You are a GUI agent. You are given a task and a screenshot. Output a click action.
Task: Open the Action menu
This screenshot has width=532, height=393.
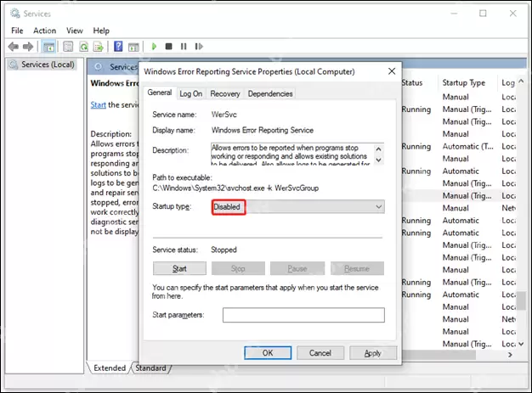pyautogui.click(x=44, y=31)
